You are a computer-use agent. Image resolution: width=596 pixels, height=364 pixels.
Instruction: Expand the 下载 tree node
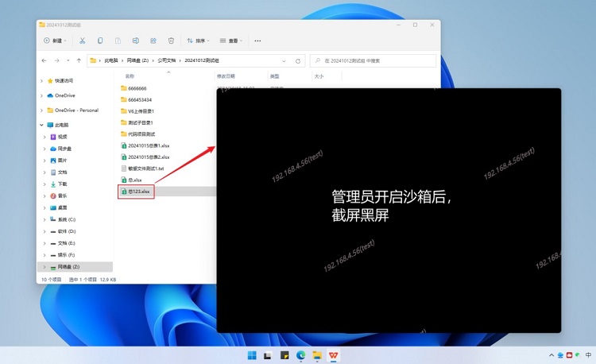click(45, 184)
